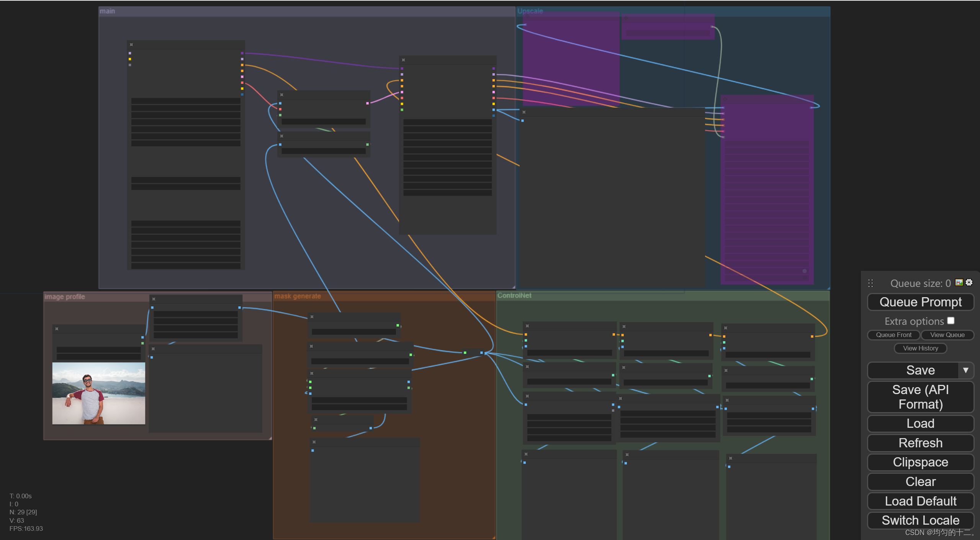Open the Save button dropdown arrow
The height and width of the screenshot is (540, 980).
point(965,370)
